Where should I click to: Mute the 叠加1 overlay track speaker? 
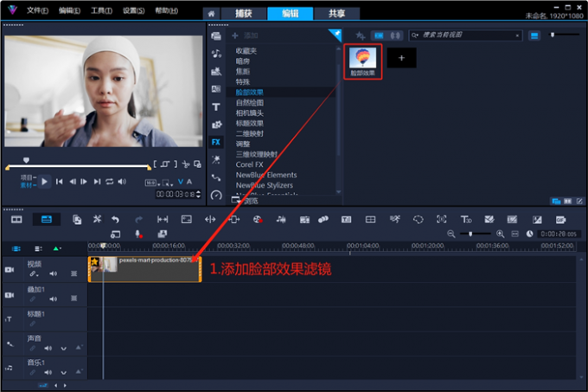(54, 299)
